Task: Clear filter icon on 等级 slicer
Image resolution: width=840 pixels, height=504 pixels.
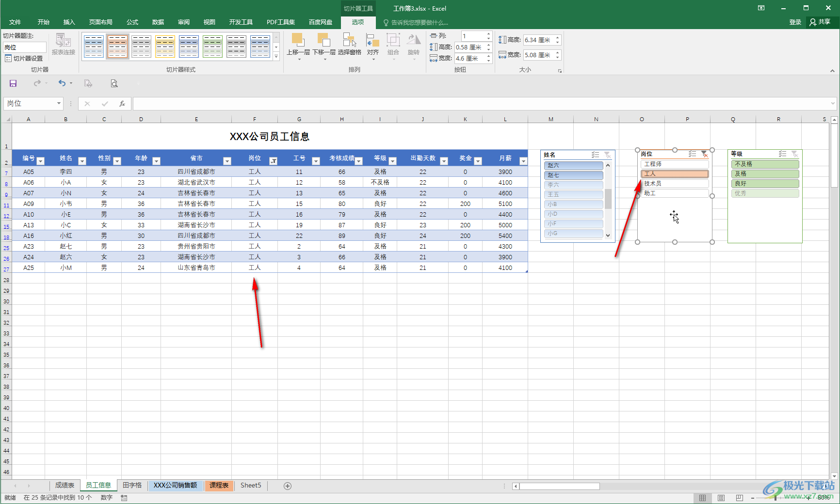Action: [794, 154]
